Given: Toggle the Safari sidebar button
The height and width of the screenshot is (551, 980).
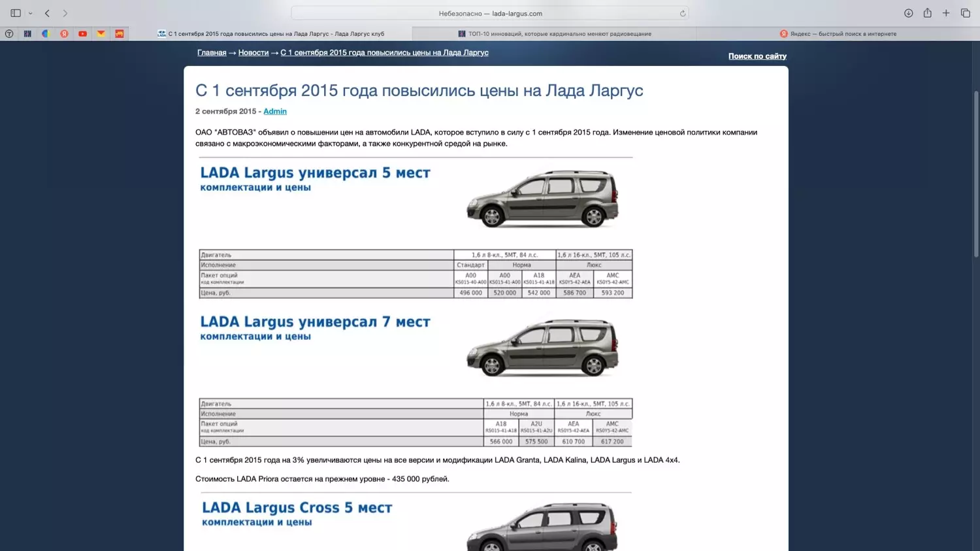Looking at the screenshot, I should pyautogui.click(x=16, y=13).
